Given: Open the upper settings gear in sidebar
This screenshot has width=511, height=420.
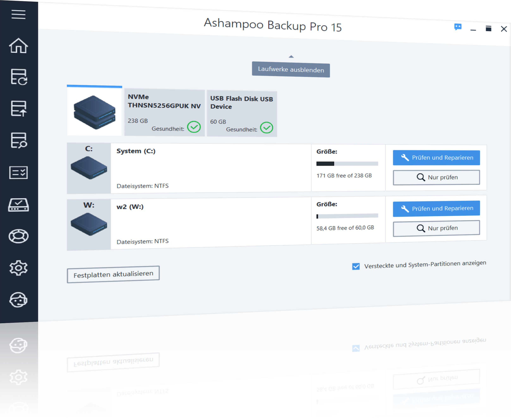Looking at the screenshot, I should [18, 268].
